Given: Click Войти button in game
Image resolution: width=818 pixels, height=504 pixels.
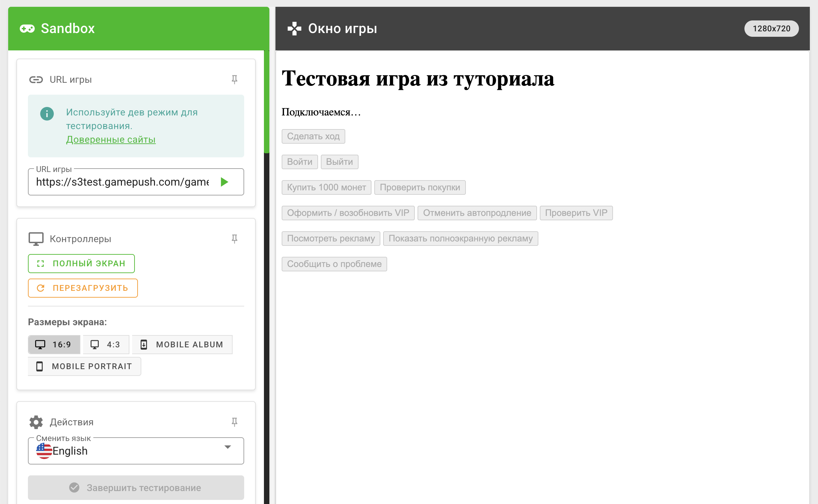Looking at the screenshot, I should tap(300, 162).
